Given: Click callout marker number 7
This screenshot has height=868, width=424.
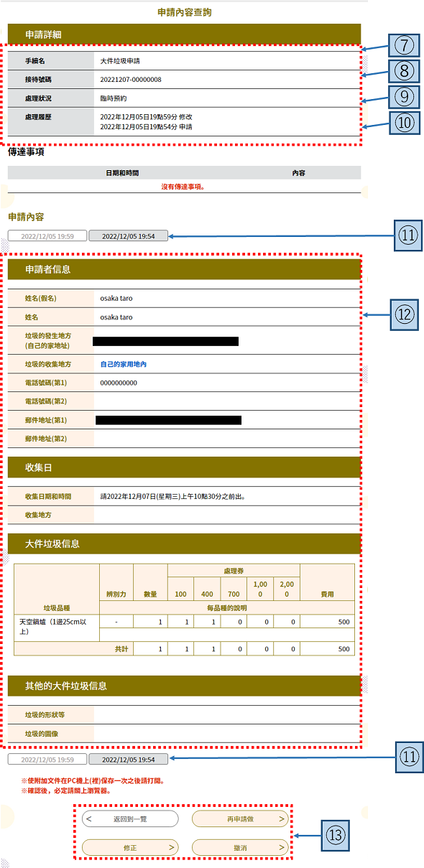Looking at the screenshot, I should click(405, 45).
